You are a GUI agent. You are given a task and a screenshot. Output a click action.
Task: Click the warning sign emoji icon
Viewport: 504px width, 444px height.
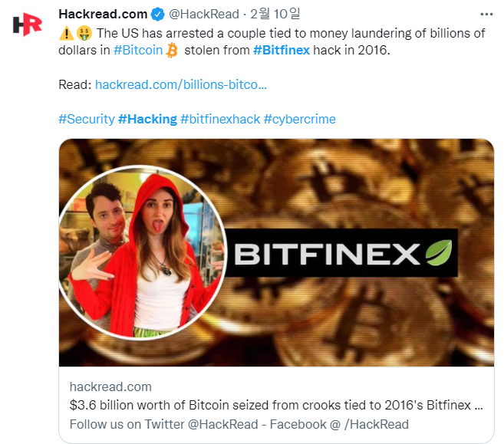[67, 33]
